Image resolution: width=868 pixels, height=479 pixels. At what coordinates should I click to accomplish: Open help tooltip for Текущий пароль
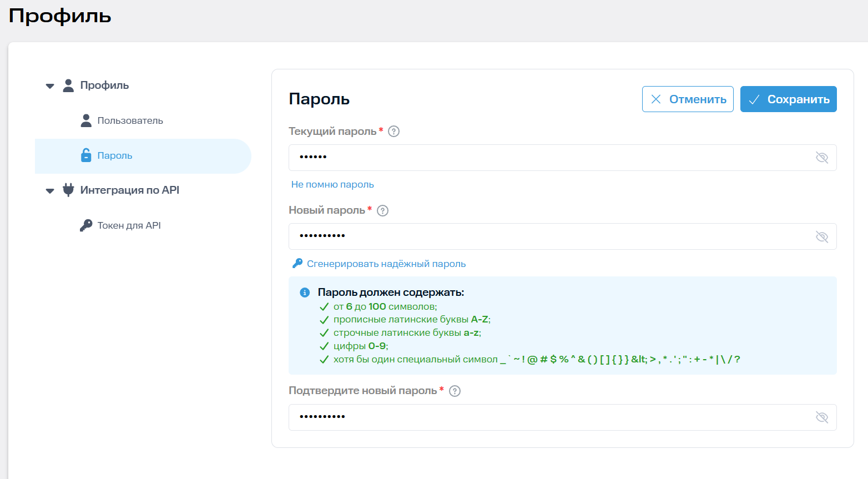point(394,132)
